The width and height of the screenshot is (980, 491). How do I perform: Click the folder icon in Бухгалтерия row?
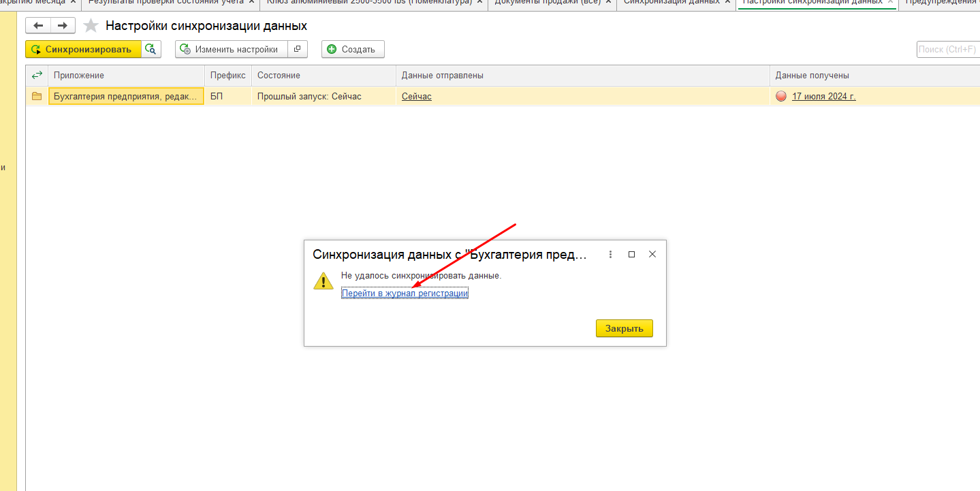pos(37,96)
